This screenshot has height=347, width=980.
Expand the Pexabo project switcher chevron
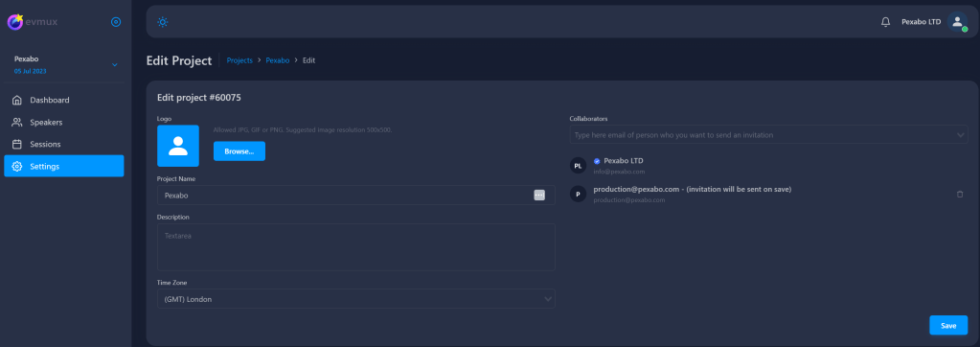pos(114,64)
